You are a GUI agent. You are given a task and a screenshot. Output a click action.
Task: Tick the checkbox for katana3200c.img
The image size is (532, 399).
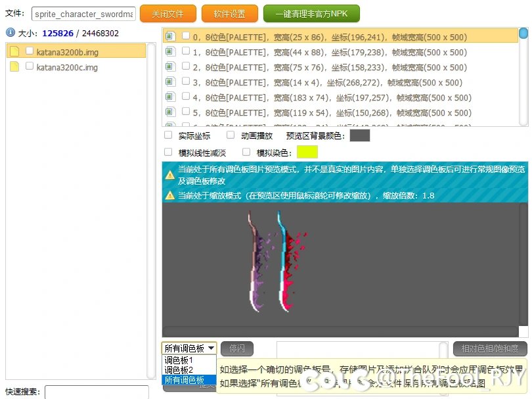coord(30,66)
